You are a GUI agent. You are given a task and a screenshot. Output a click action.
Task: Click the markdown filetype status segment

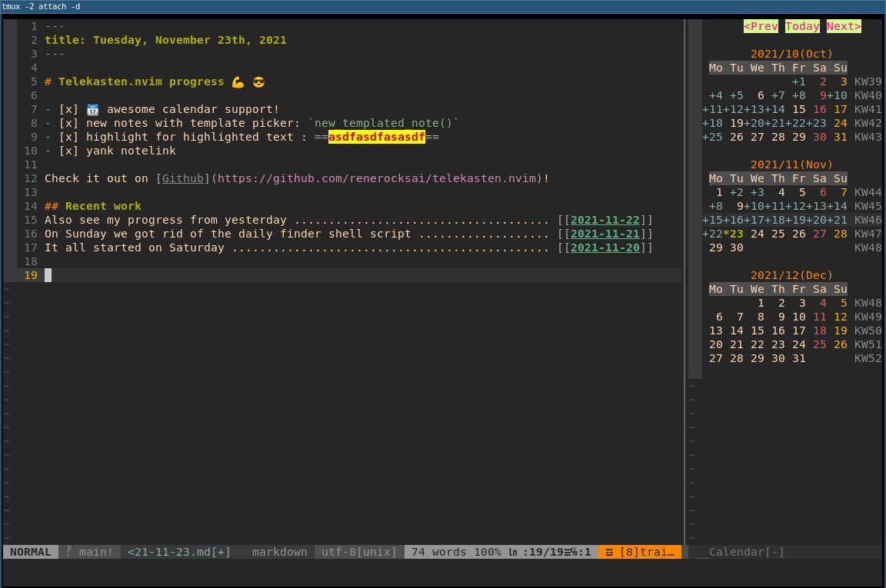(x=279, y=552)
